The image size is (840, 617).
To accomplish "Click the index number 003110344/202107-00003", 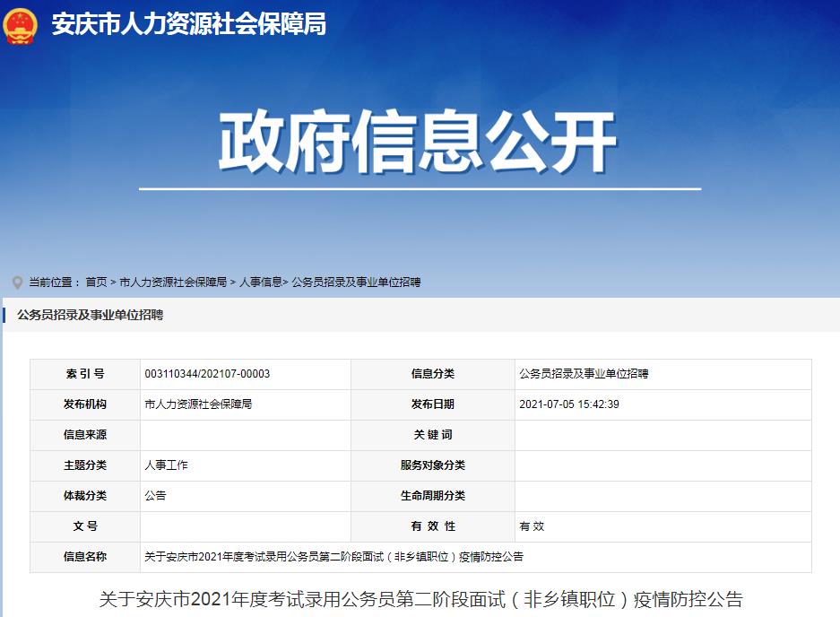I will pos(207,374).
